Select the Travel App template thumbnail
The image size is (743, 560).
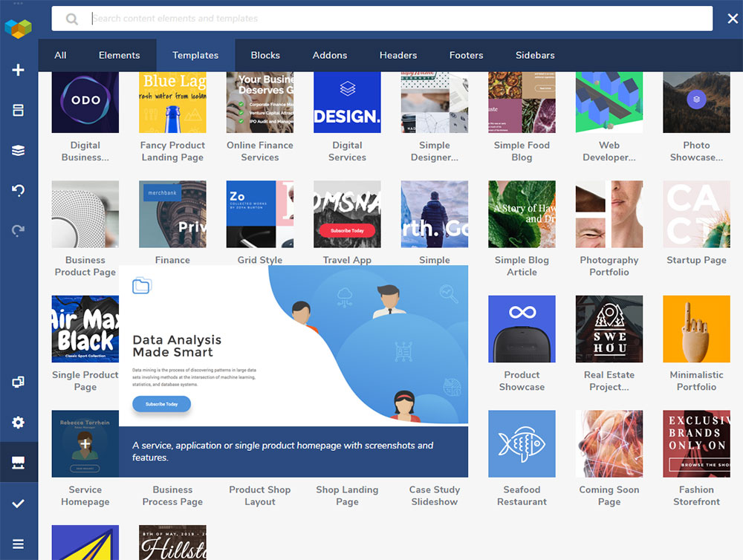(x=347, y=214)
